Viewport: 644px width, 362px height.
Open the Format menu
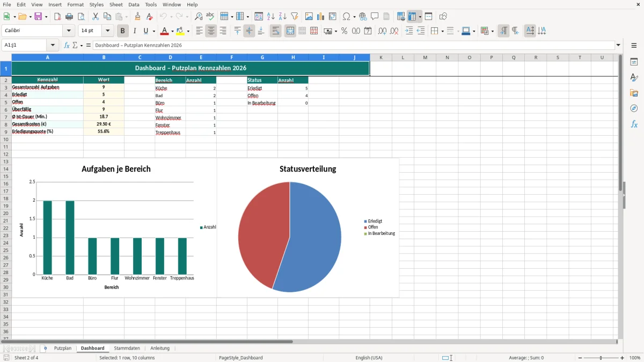tap(76, 4)
